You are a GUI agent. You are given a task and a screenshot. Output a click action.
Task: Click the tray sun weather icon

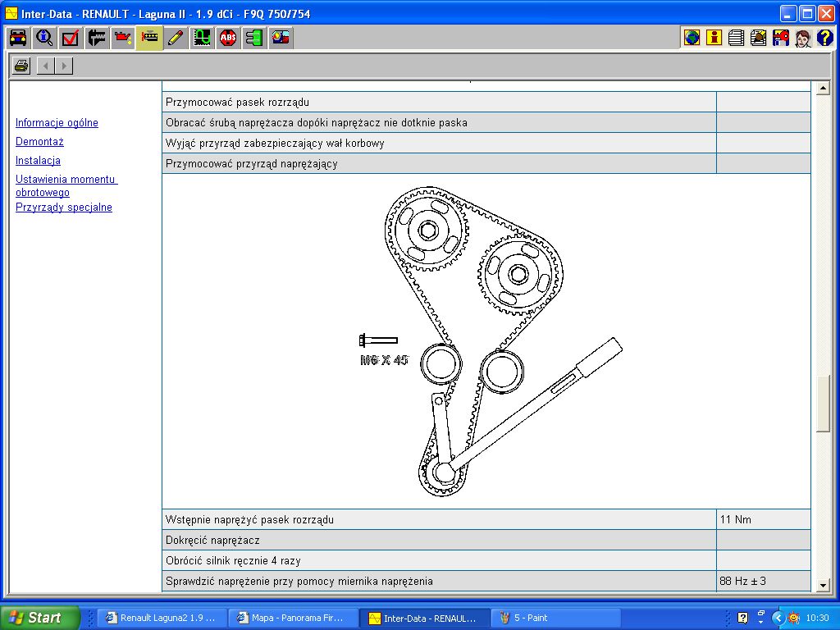point(794,618)
